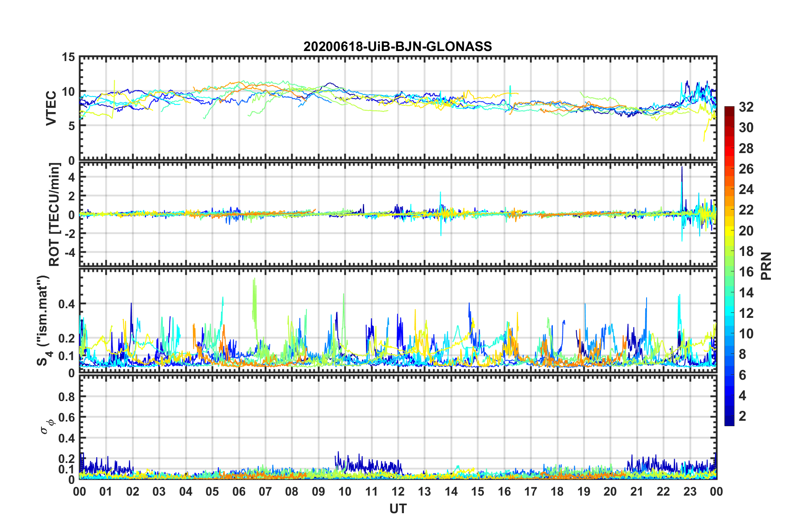Viewport: 796px width, 532px height.
Task: Click x-axis hour tick 06
Action: [239, 491]
